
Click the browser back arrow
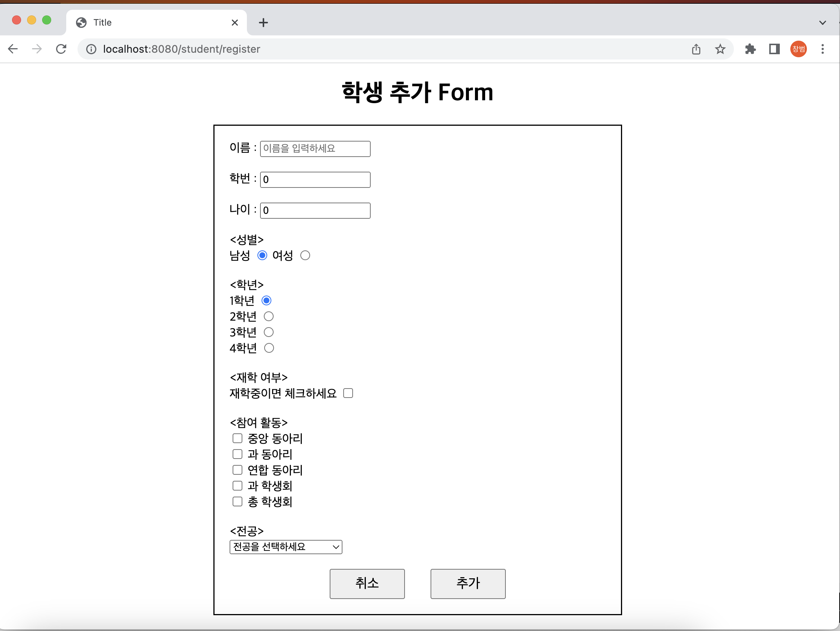tap(13, 49)
